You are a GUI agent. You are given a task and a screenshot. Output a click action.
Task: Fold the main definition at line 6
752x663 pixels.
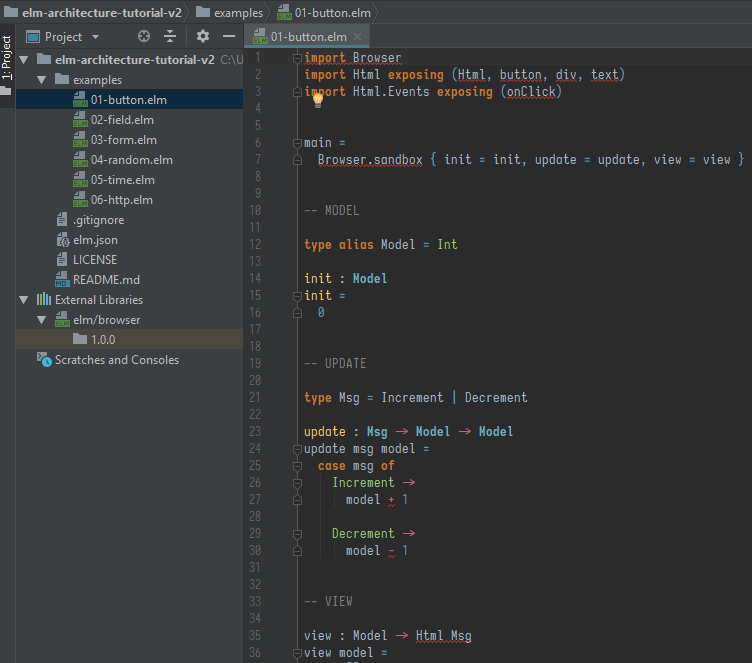point(297,143)
